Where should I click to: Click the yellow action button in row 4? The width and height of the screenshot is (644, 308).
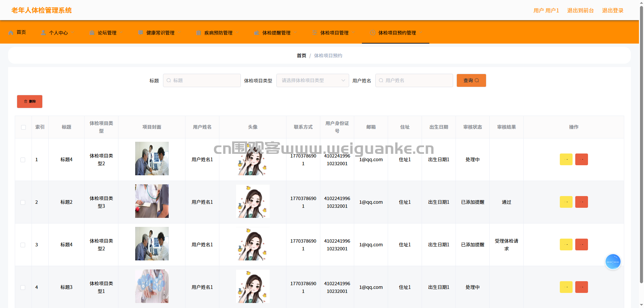(566, 287)
